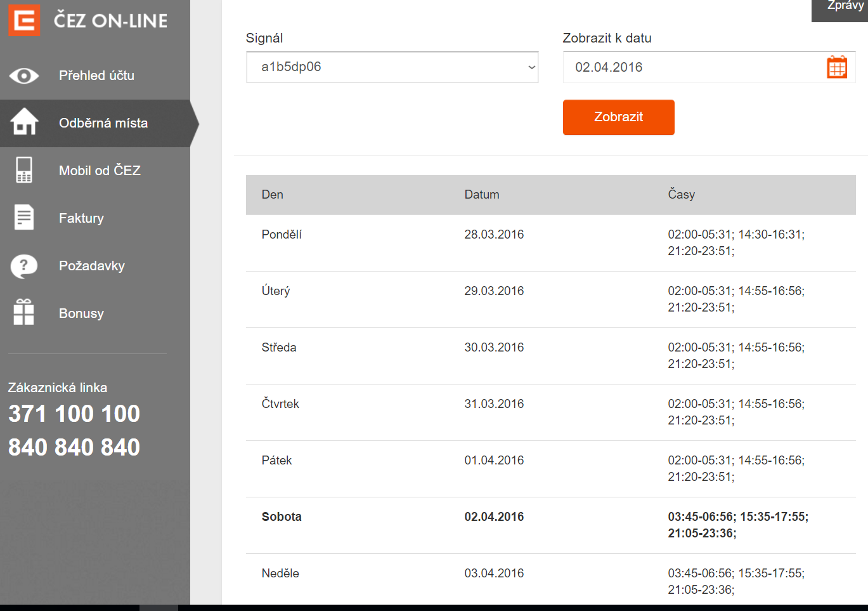Click the ČEZ ON-LINE title text

[x=111, y=21]
